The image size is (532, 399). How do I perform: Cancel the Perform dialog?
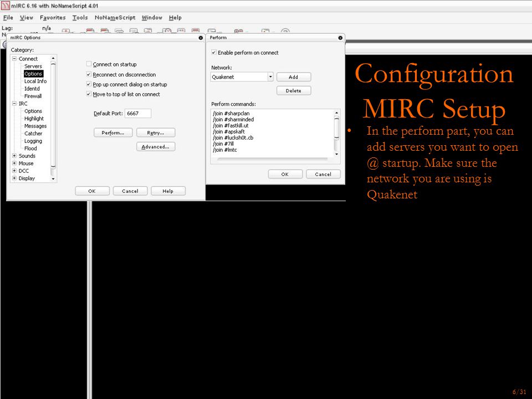[323, 174]
